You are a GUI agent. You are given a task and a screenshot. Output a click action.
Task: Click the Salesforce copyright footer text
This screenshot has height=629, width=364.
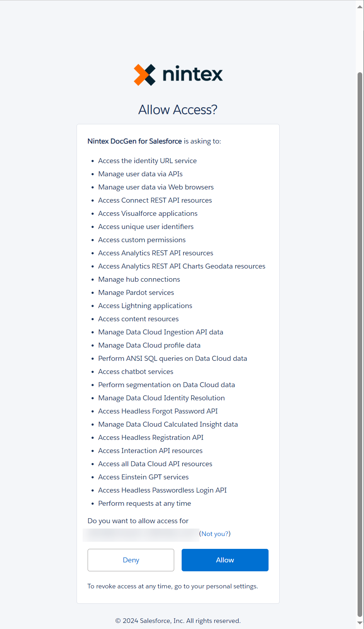[178, 620]
